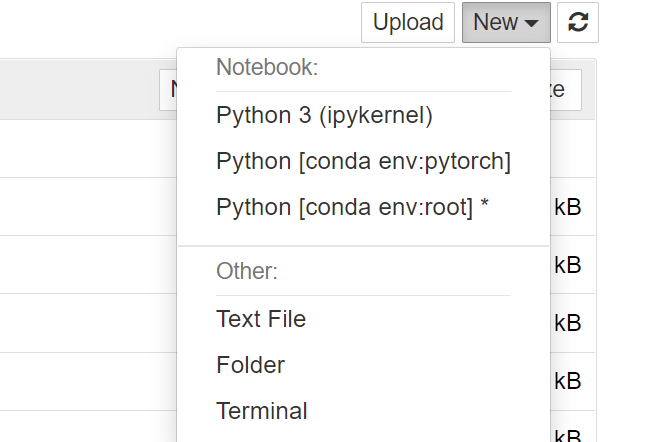Click the Upload button
This screenshot has height=442, width=654.
407,23
